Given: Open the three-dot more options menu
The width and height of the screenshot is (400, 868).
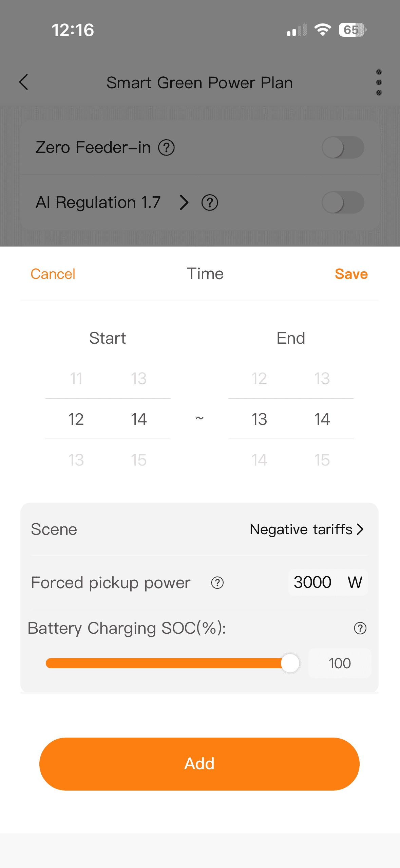Looking at the screenshot, I should pos(379,83).
